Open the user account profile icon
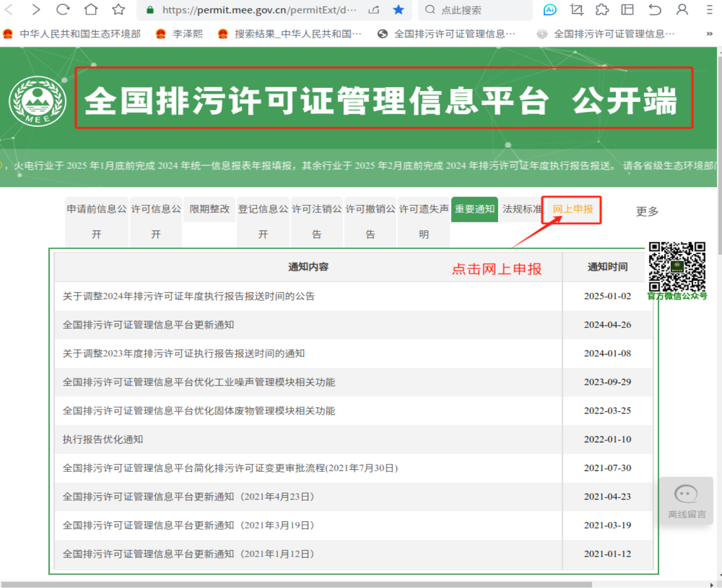 coord(682,10)
